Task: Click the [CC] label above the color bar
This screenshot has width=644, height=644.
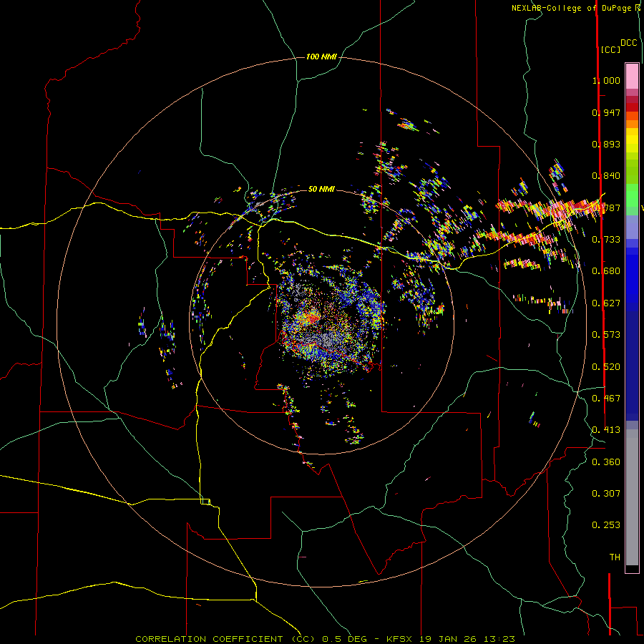Action: (610, 49)
